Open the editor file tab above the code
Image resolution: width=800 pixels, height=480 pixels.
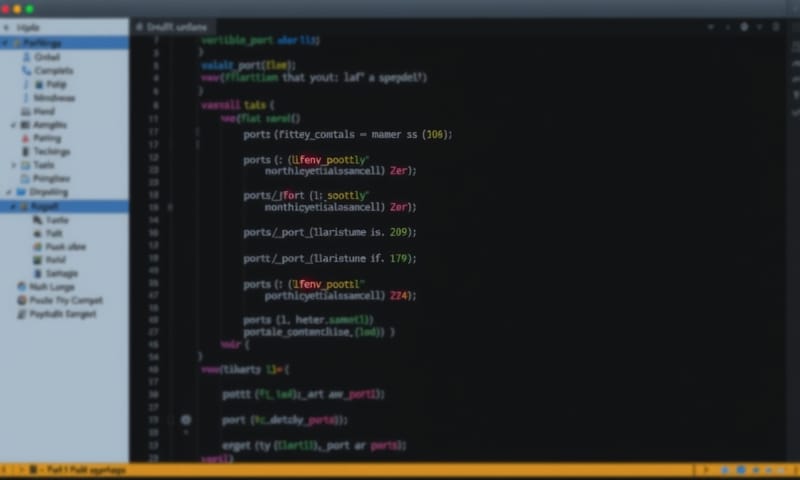(172, 27)
